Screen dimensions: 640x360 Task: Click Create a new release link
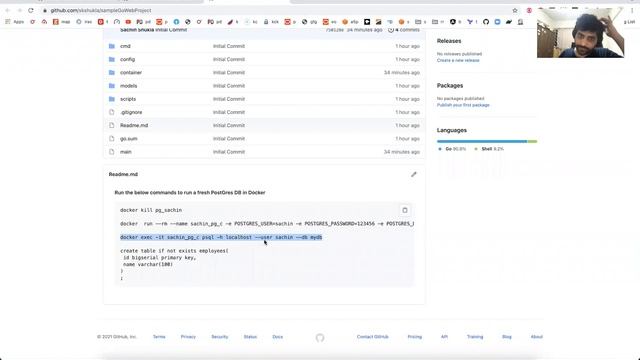tap(458, 60)
